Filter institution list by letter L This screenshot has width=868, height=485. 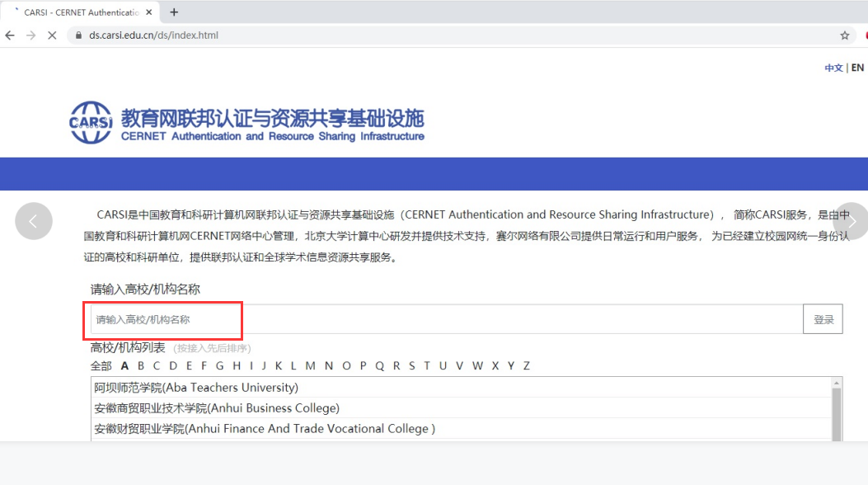tap(293, 366)
